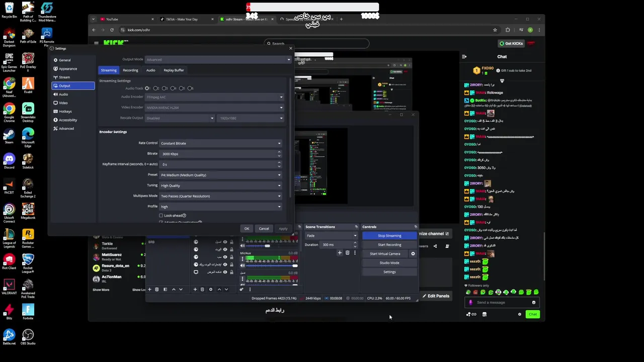Image resolution: width=644 pixels, height=362 pixels.
Task: Switch to Audio output tab
Action: (x=150, y=70)
